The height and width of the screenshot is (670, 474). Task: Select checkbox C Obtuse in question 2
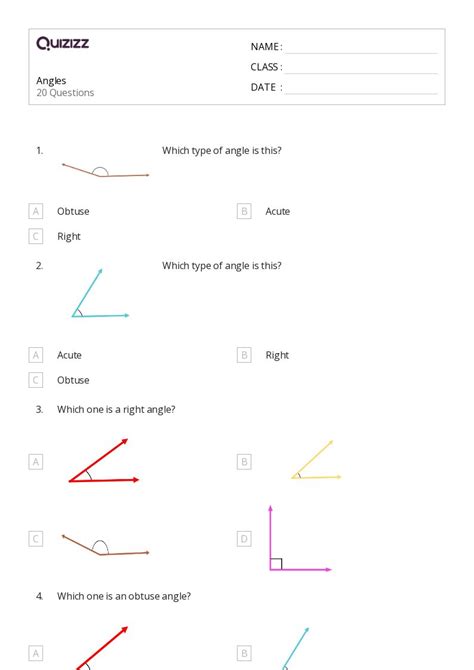[35, 380]
